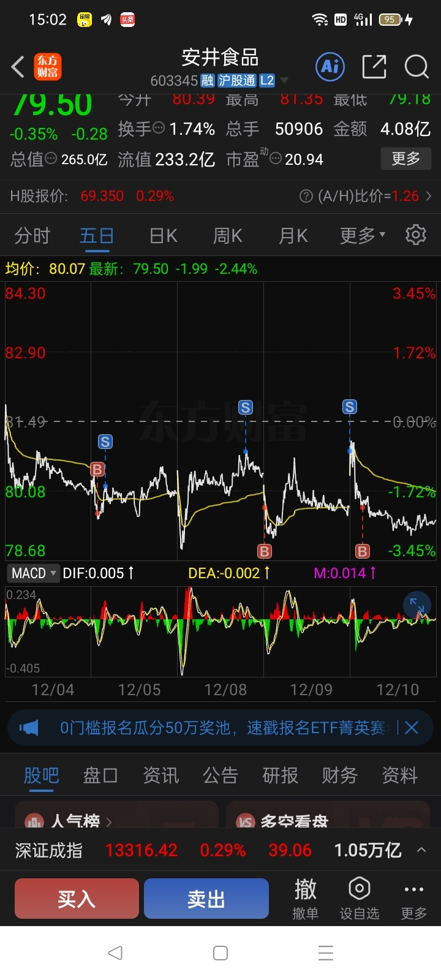The height and width of the screenshot is (980, 441).
Task: Open A/H比价 details chevron
Action: click(429, 196)
